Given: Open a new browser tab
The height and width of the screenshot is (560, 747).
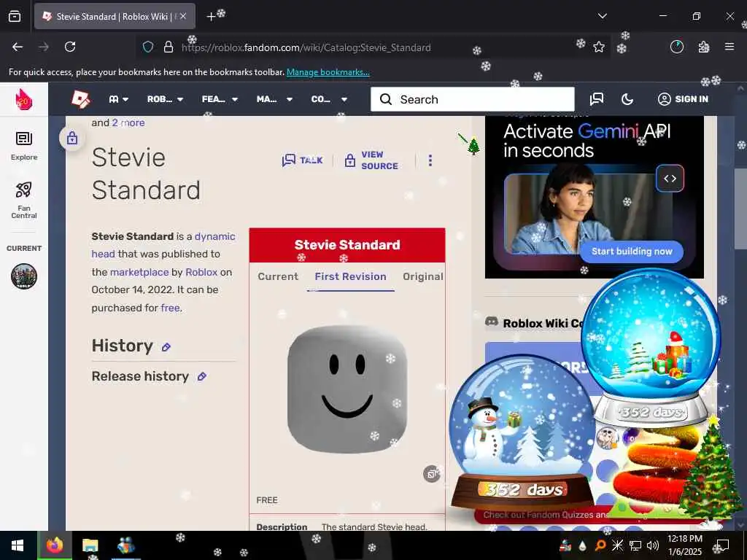Looking at the screenshot, I should tap(211, 17).
